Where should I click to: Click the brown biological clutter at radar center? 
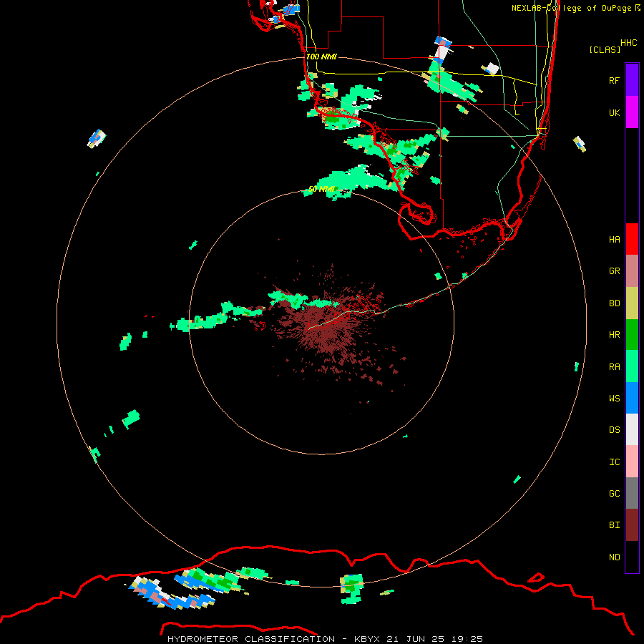(326, 328)
